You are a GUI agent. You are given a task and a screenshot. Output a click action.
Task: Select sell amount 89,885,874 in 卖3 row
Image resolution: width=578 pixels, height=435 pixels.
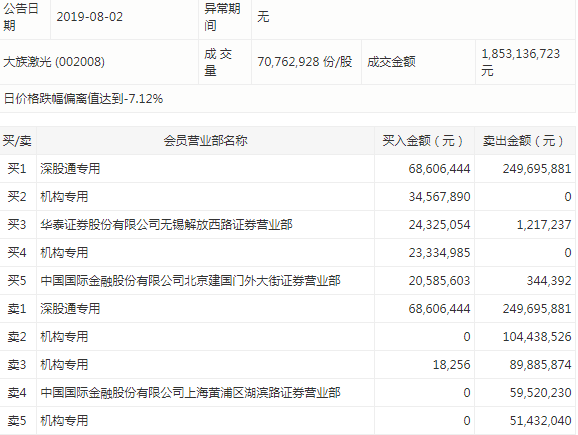pos(540,365)
